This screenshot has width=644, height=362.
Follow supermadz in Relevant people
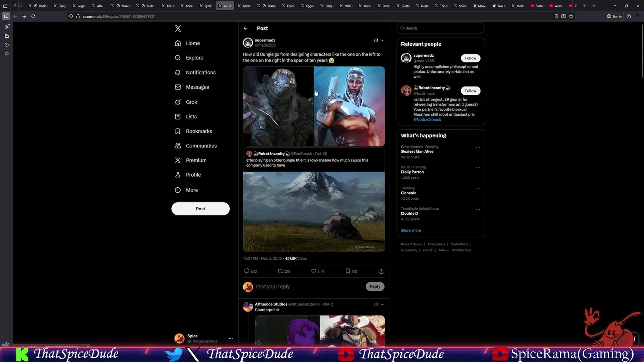point(470,58)
